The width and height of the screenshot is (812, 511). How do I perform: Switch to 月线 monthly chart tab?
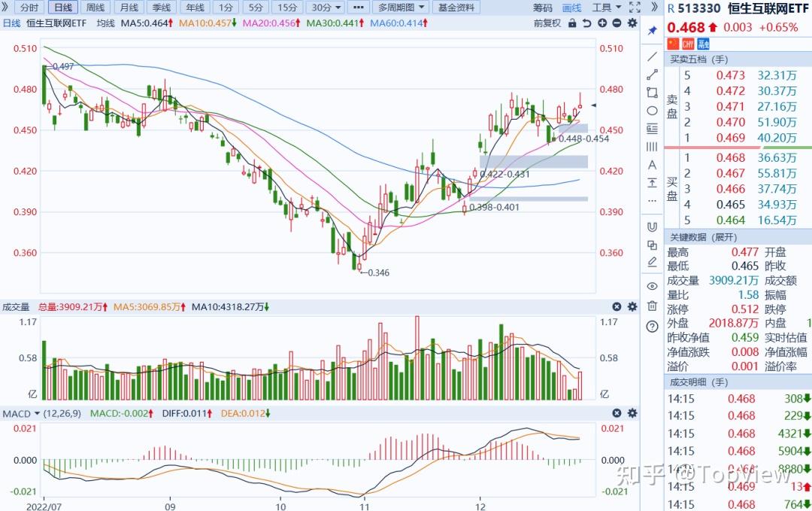129,8
